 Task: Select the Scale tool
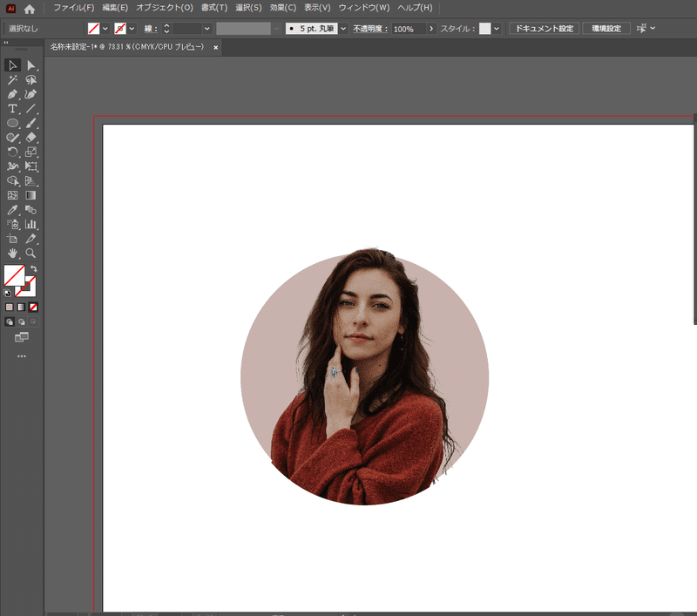[30, 152]
